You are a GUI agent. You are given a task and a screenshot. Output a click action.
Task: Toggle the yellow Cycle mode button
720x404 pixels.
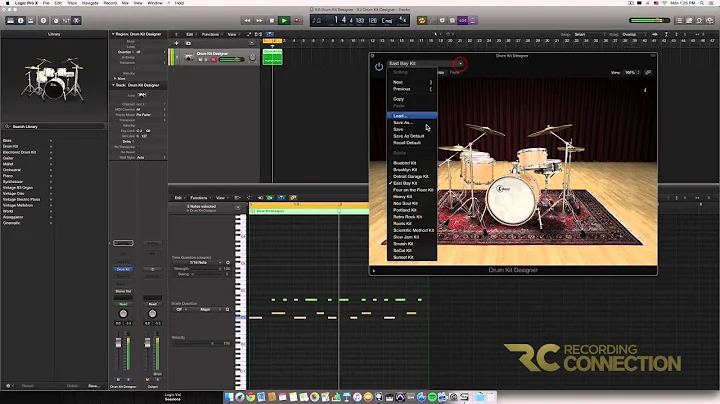pos(422,21)
